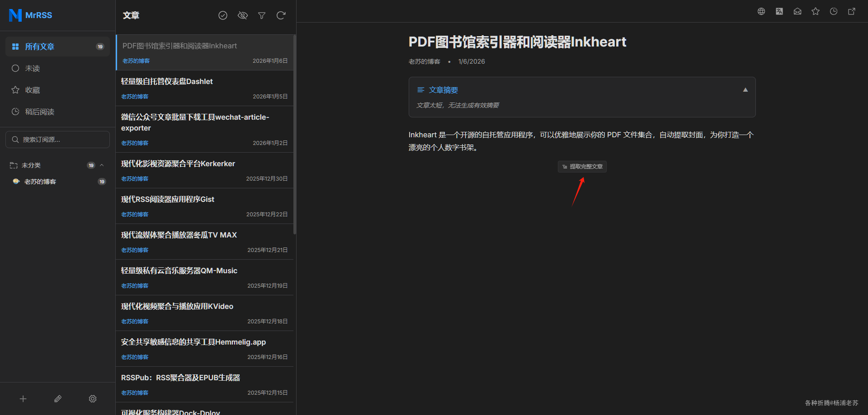
Task: Click the 老苏的博客 feed favicon in the sidebar
Action: [16, 182]
